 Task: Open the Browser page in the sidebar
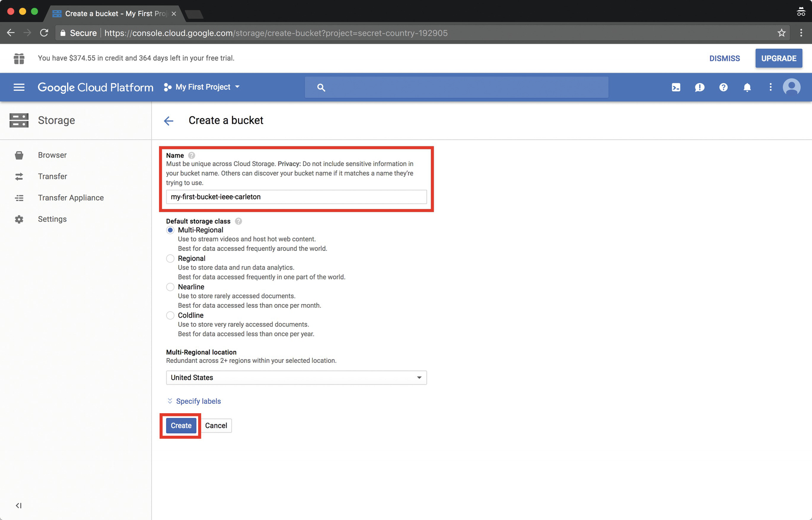(x=52, y=155)
